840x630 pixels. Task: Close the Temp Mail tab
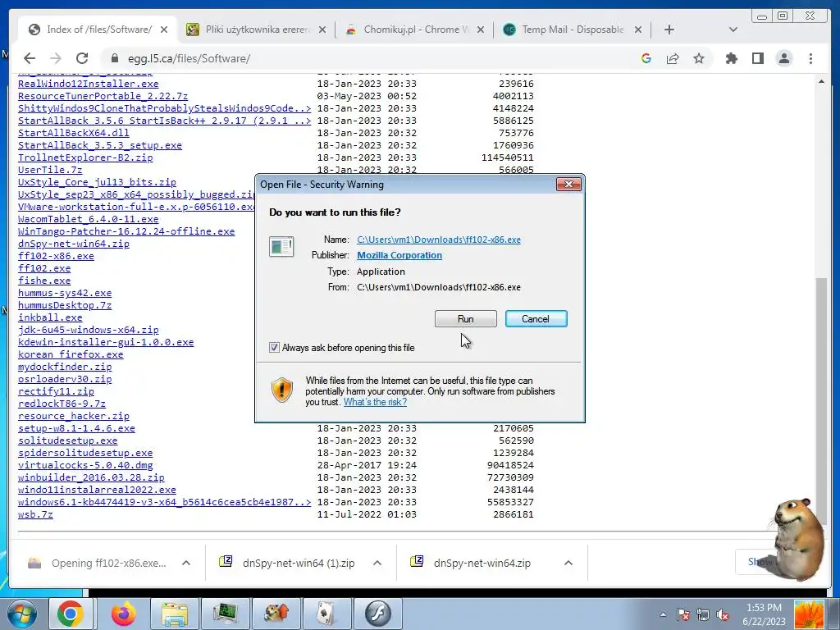[x=638, y=30]
